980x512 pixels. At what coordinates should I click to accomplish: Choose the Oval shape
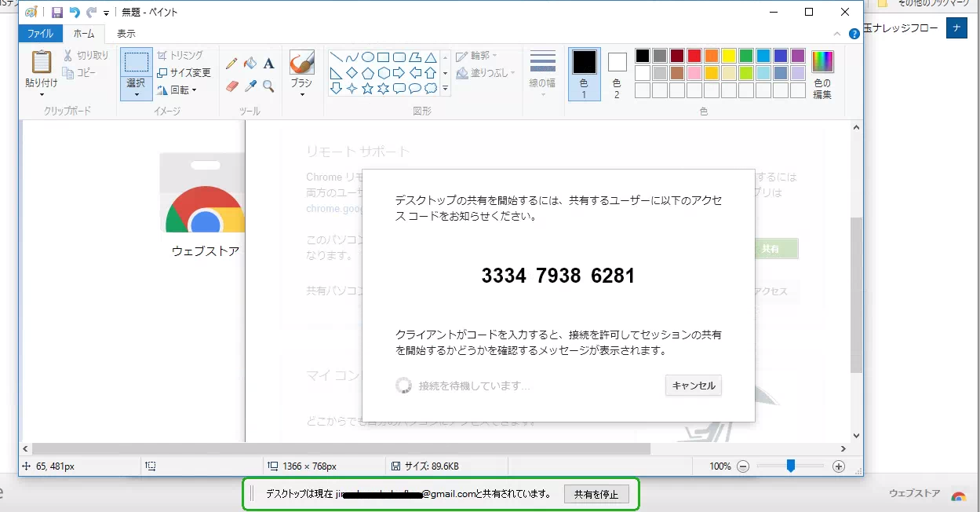point(367,57)
